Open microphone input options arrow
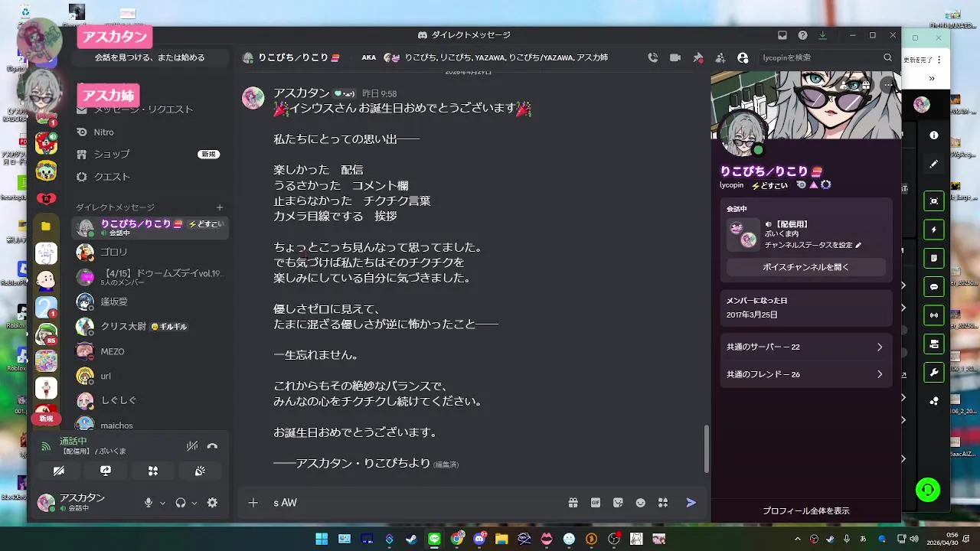This screenshot has height=551, width=980. tap(162, 504)
